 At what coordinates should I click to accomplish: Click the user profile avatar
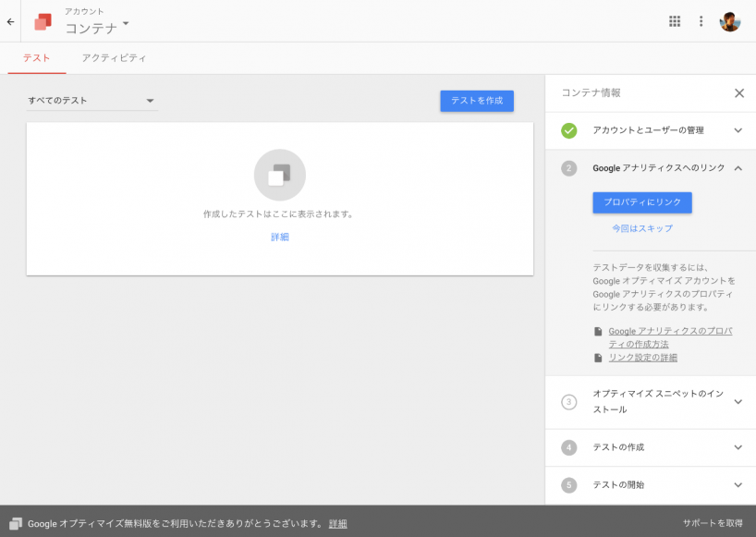pyautogui.click(x=730, y=21)
